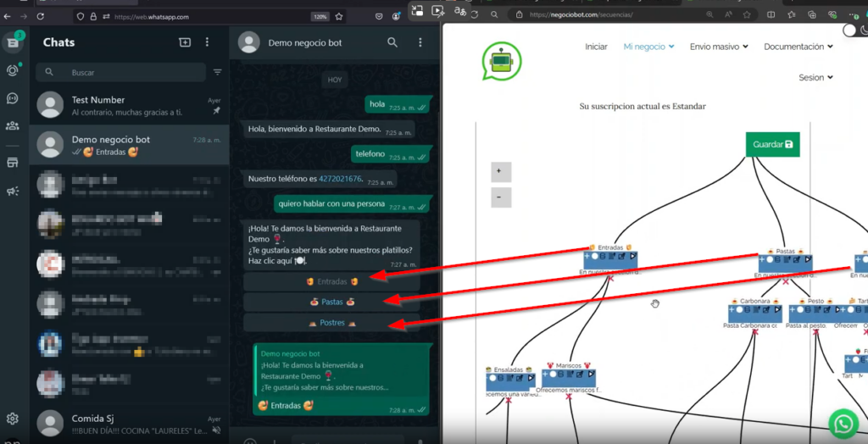Open the WhatsApp advertise megaphone icon
This screenshot has height=444, width=868.
tap(12, 191)
